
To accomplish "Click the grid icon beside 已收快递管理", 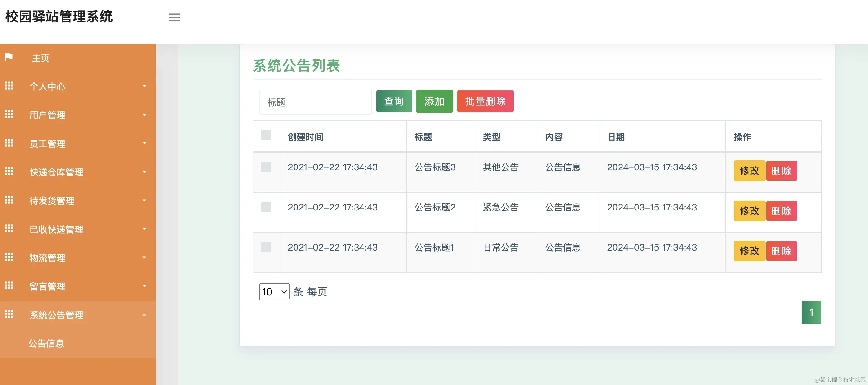I will [9, 229].
